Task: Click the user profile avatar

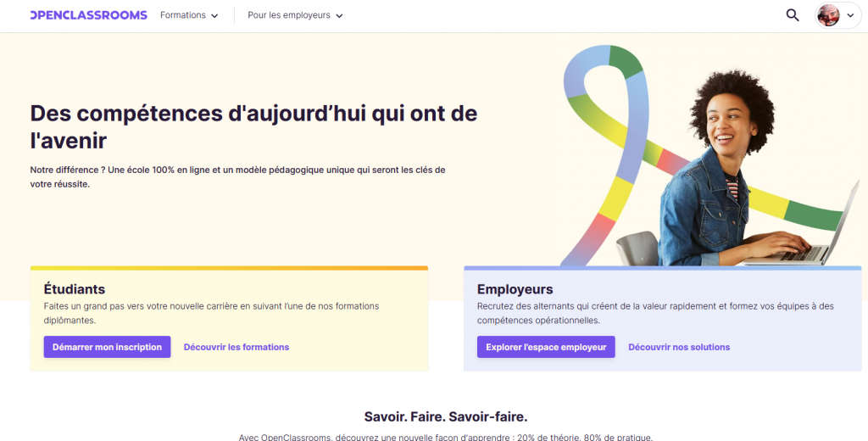Action: pyautogui.click(x=829, y=15)
